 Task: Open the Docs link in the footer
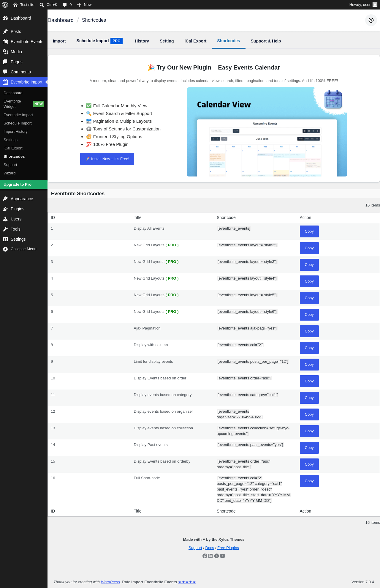[x=210, y=548]
